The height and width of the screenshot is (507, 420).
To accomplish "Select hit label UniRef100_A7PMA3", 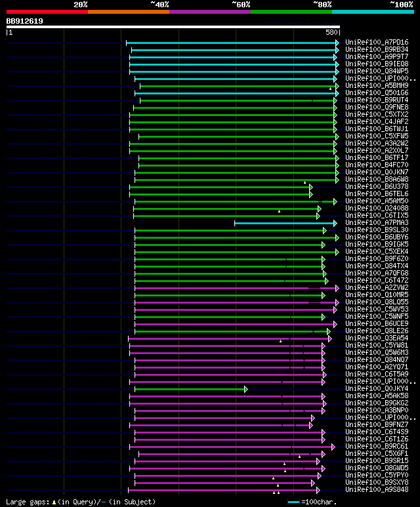I will click(377, 223).
